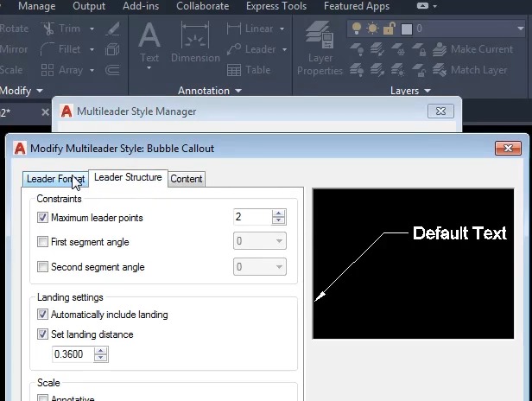Click Turn All Layers On icon in bottom row
The width and height of the screenshot is (532, 401).
357,70
